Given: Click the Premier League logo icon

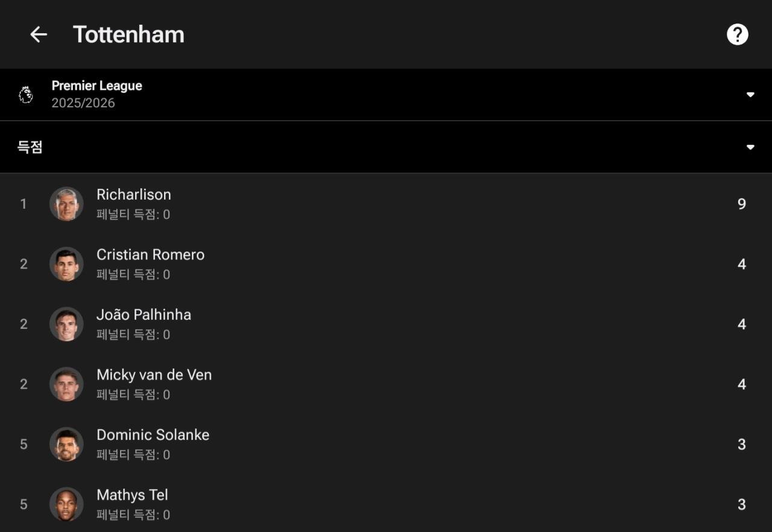Looking at the screenshot, I should coord(26,95).
